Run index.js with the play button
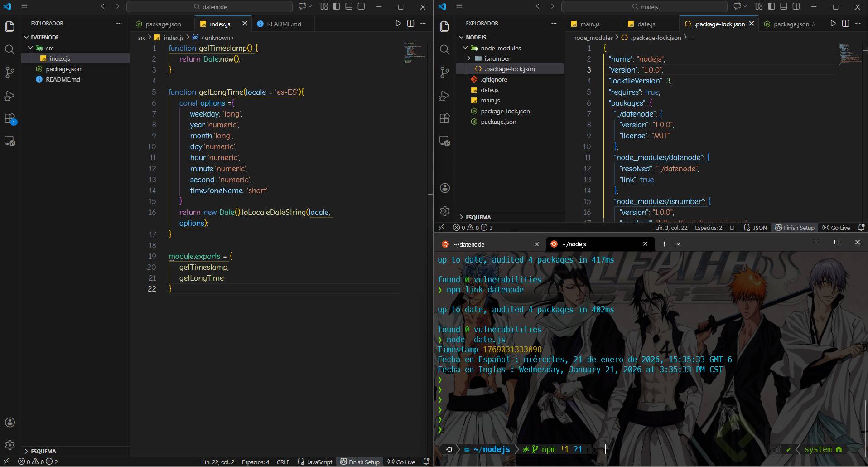This screenshot has height=467, width=868. click(398, 24)
